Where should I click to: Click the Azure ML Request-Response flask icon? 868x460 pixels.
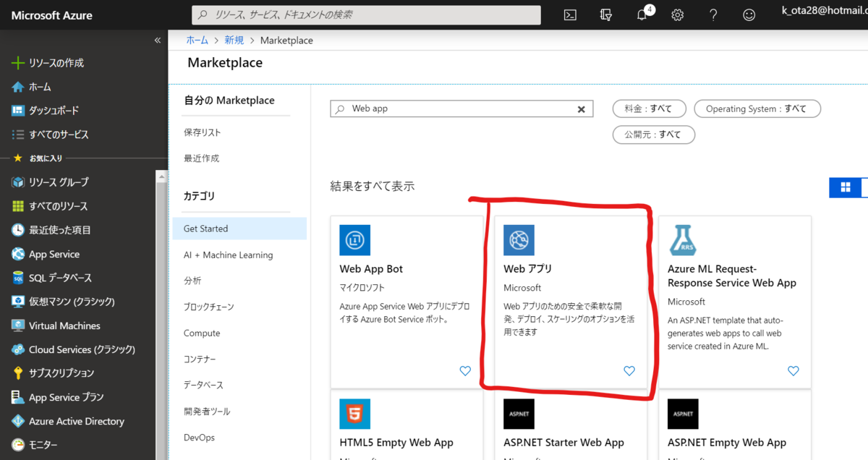(683, 240)
